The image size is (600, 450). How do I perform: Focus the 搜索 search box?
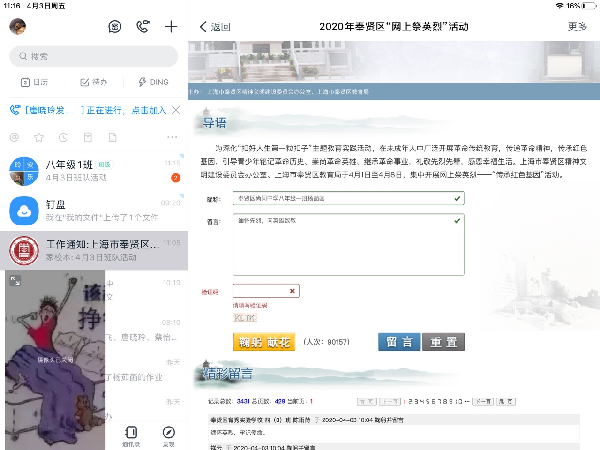tap(93, 56)
